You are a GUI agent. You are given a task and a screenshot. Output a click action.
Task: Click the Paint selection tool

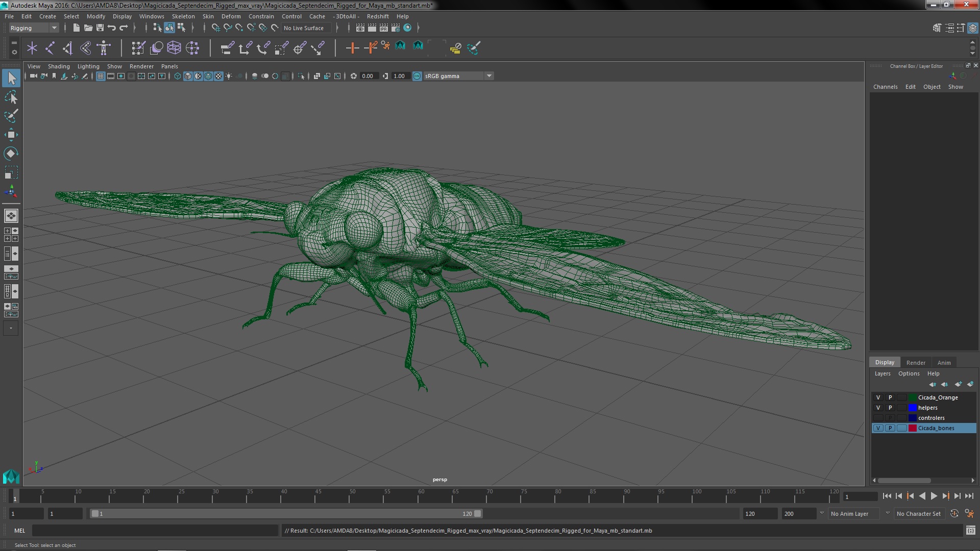[11, 116]
